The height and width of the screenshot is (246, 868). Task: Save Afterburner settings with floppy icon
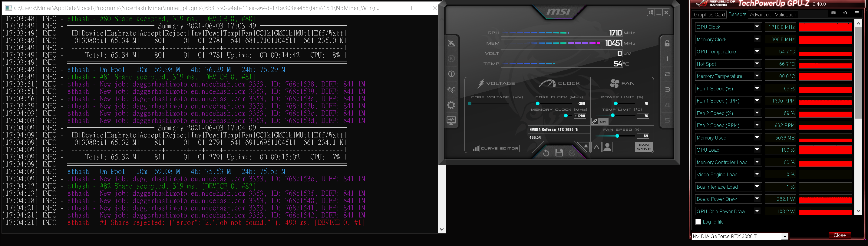[x=559, y=153]
